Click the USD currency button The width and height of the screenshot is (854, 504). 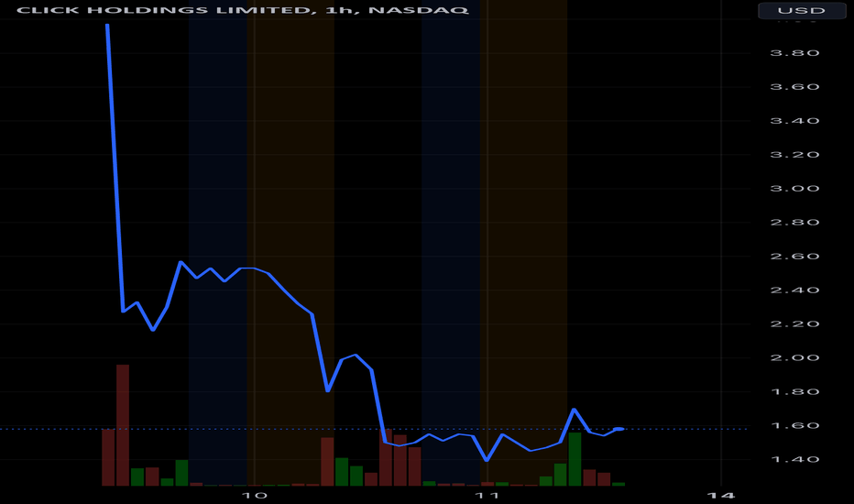801,10
